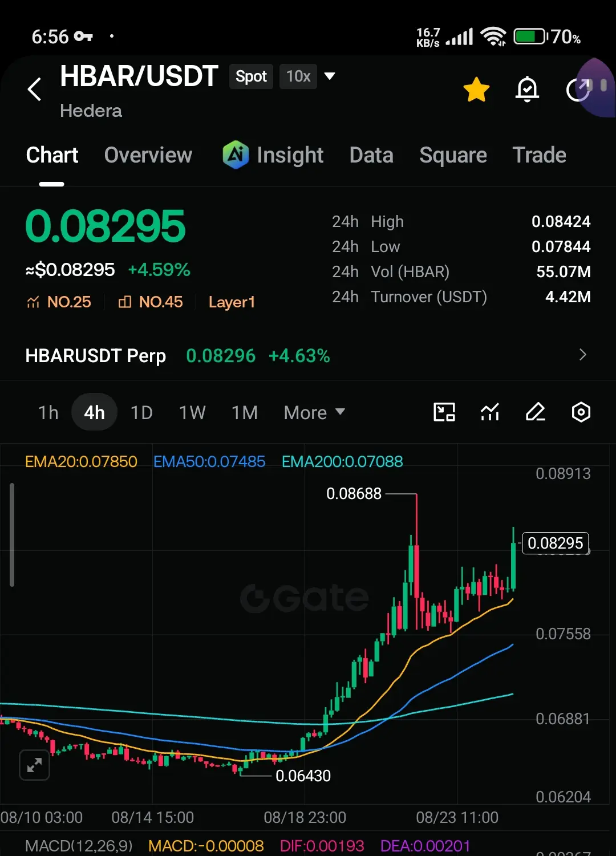Tap the +4.59% change value
Viewport: 616px width, 856px height.
(159, 270)
